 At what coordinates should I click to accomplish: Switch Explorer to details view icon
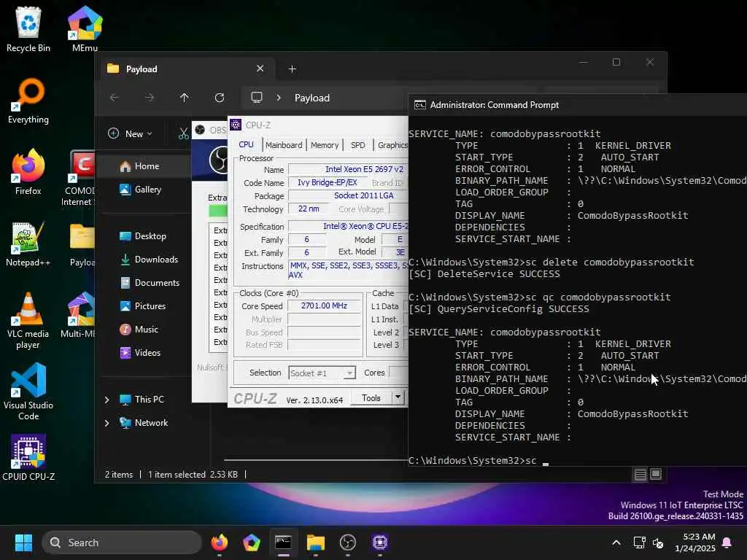tap(640, 474)
